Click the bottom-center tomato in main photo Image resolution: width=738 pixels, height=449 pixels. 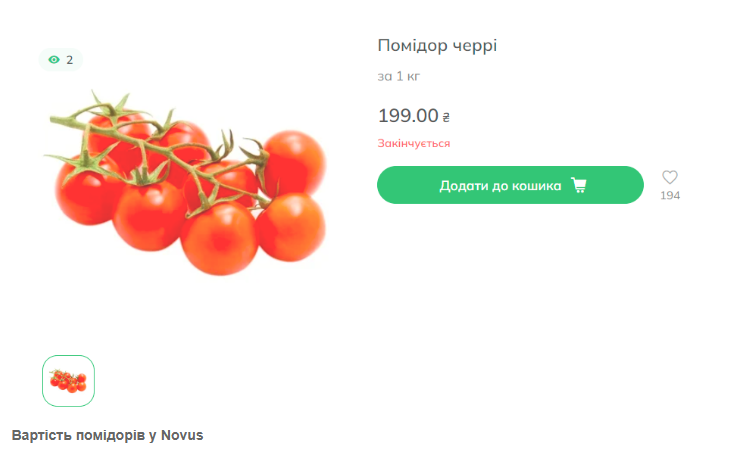click(x=219, y=238)
